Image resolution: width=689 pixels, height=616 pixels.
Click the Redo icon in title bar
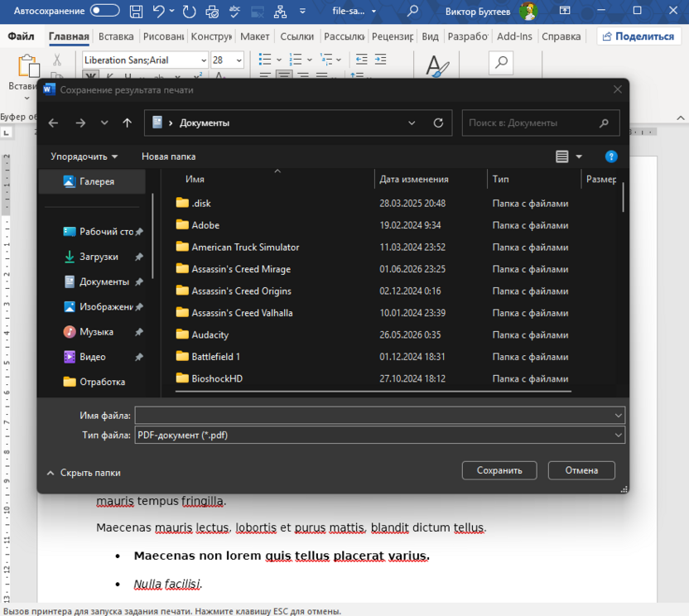[x=189, y=11]
